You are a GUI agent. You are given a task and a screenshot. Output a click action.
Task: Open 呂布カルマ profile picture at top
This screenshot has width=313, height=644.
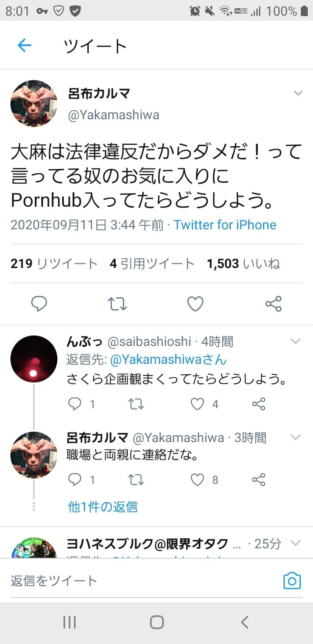pyautogui.click(x=34, y=104)
